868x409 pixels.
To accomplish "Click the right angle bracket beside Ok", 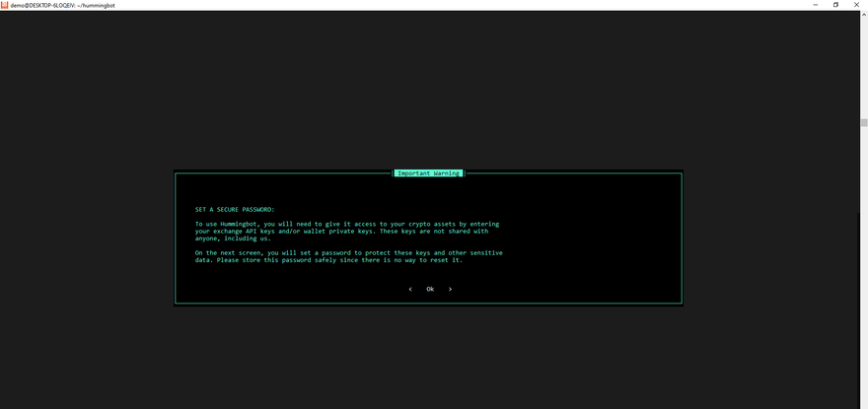I will tap(450, 289).
